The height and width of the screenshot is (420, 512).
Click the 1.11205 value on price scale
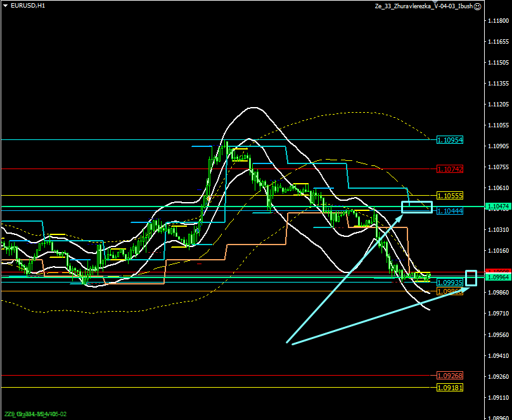click(499, 105)
